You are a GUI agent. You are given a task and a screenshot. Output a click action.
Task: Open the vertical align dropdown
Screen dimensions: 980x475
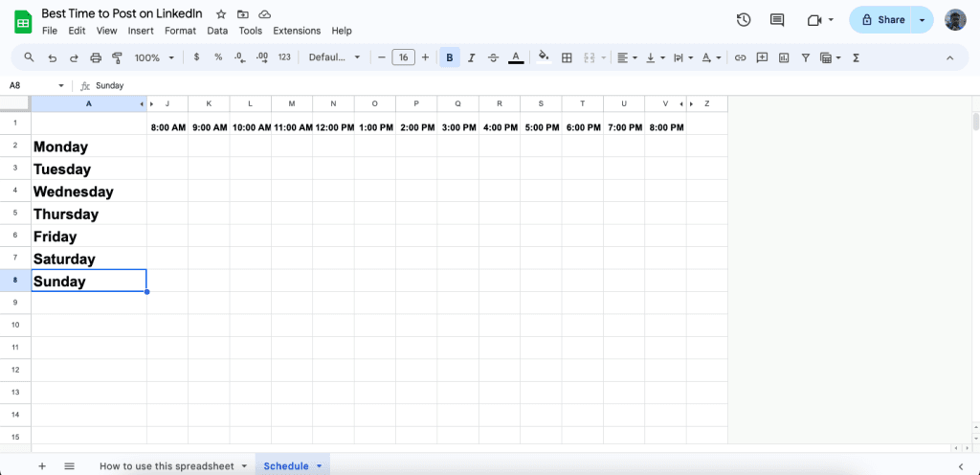point(655,57)
